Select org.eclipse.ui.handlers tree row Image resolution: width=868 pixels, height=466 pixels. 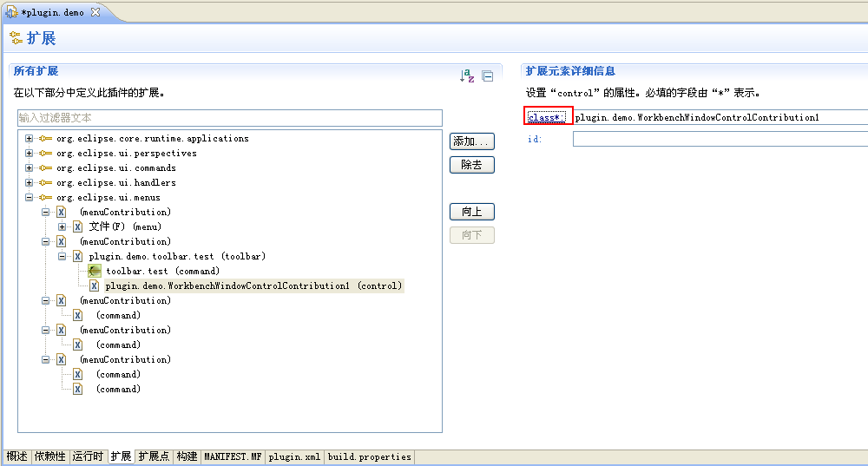click(115, 182)
